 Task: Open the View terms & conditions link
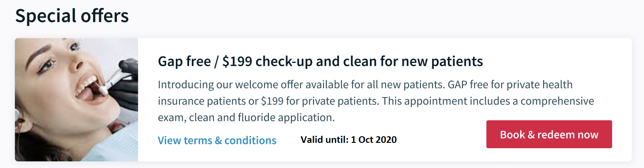[x=217, y=140]
